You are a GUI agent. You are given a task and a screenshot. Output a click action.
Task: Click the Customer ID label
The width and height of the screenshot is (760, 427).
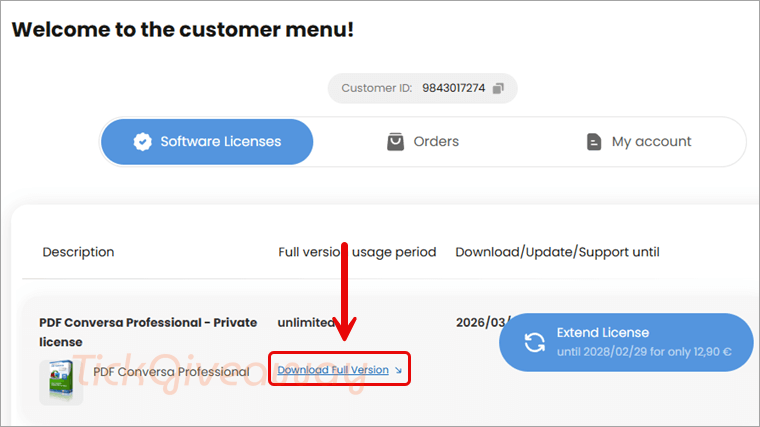[x=377, y=88]
